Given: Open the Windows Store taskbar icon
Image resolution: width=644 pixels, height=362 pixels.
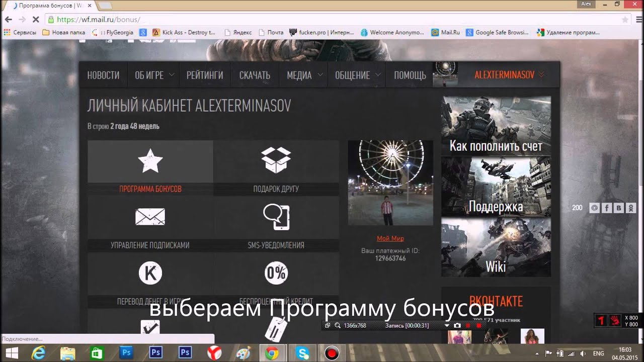Looking at the screenshot, I should (x=97, y=353).
